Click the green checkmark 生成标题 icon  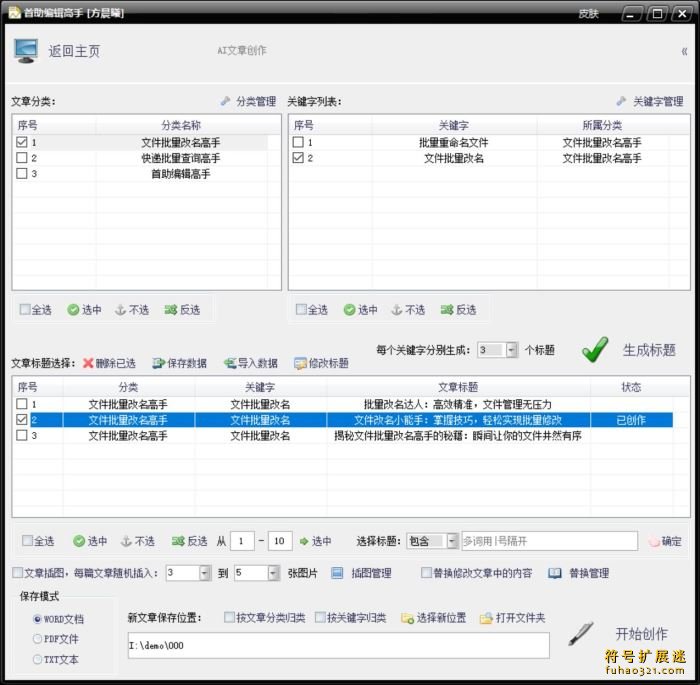pos(595,350)
